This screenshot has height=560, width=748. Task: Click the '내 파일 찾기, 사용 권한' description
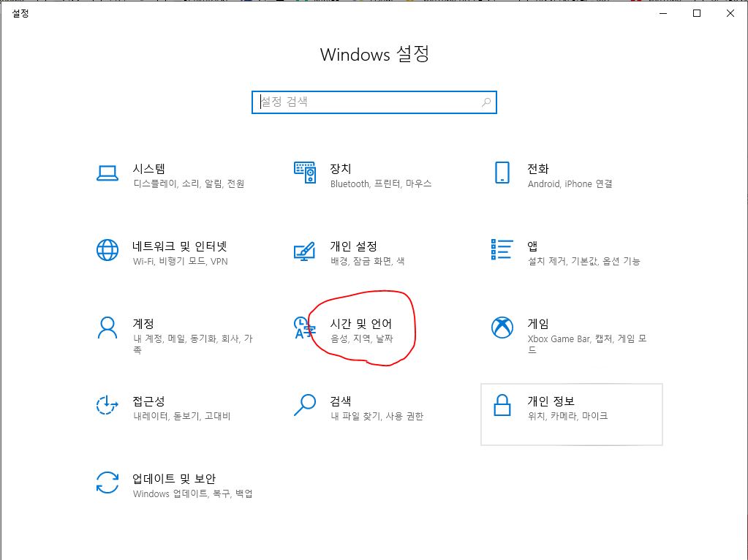click(x=377, y=416)
